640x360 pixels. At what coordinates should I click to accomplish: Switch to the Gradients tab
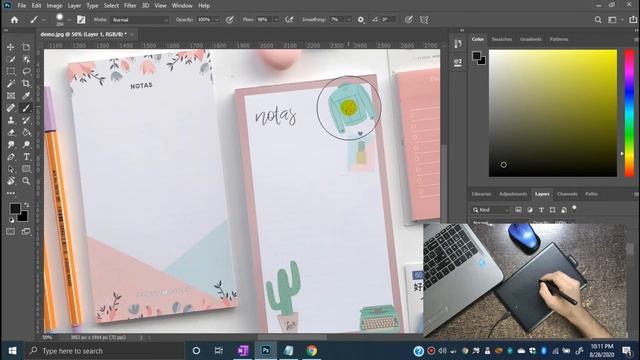click(531, 39)
